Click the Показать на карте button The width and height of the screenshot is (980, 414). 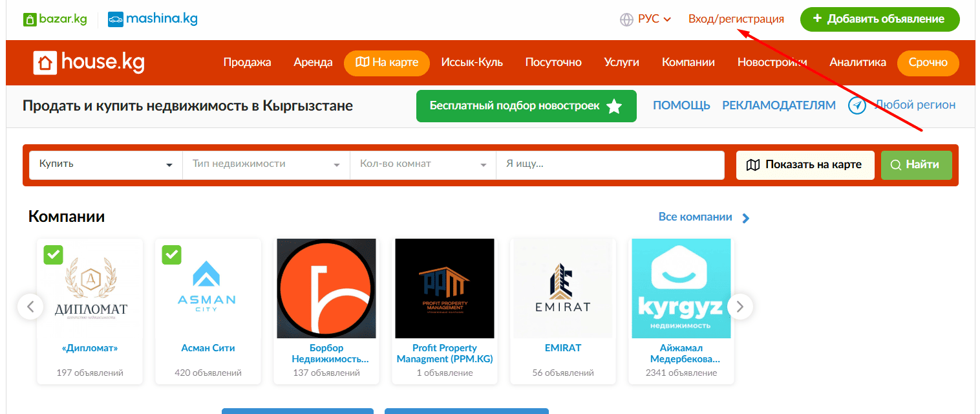pyautogui.click(x=805, y=165)
